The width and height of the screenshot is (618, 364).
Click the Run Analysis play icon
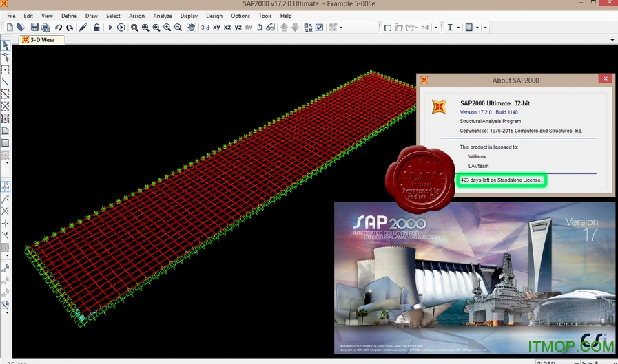[x=110, y=28]
